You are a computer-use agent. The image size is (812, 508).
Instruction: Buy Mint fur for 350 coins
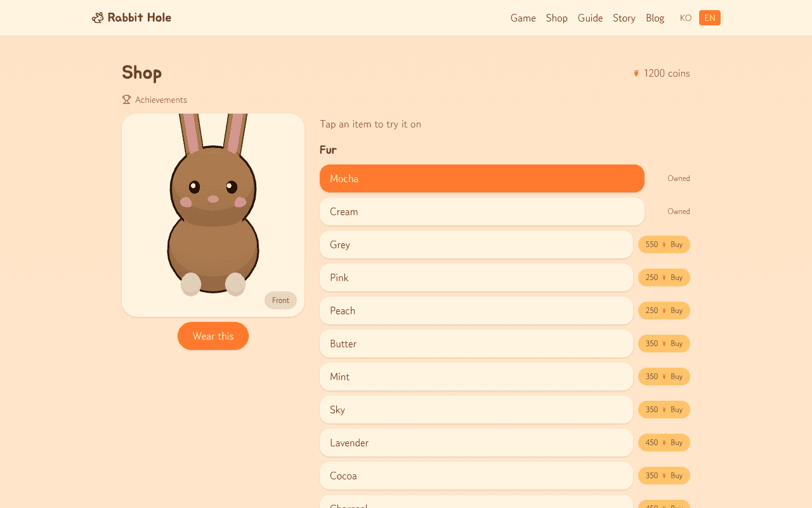[664, 377]
